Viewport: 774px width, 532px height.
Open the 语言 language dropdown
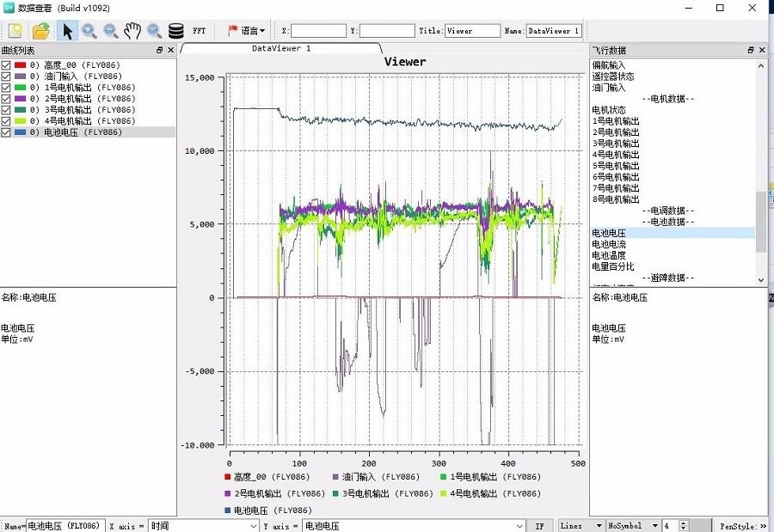[x=246, y=31]
